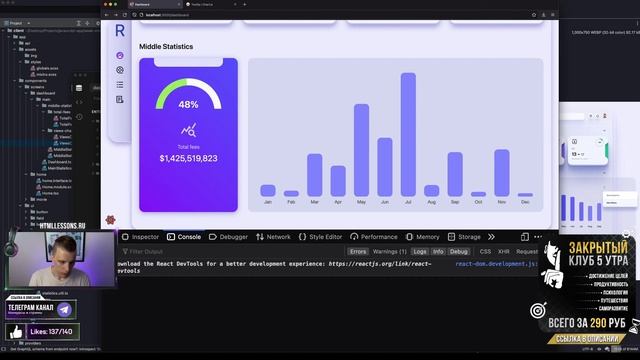The image size is (640, 360).
Task: Switch to the Inspector devtools tab
Action: click(x=140, y=237)
